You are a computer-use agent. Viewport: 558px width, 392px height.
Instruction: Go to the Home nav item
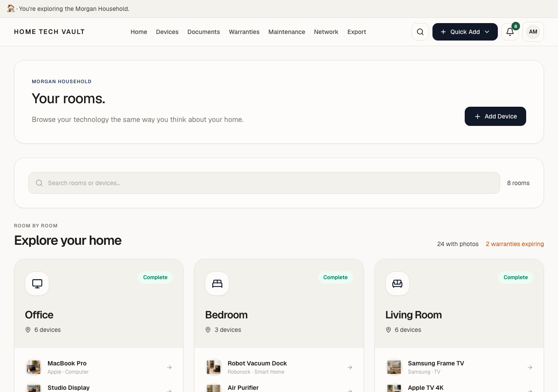click(x=139, y=32)
